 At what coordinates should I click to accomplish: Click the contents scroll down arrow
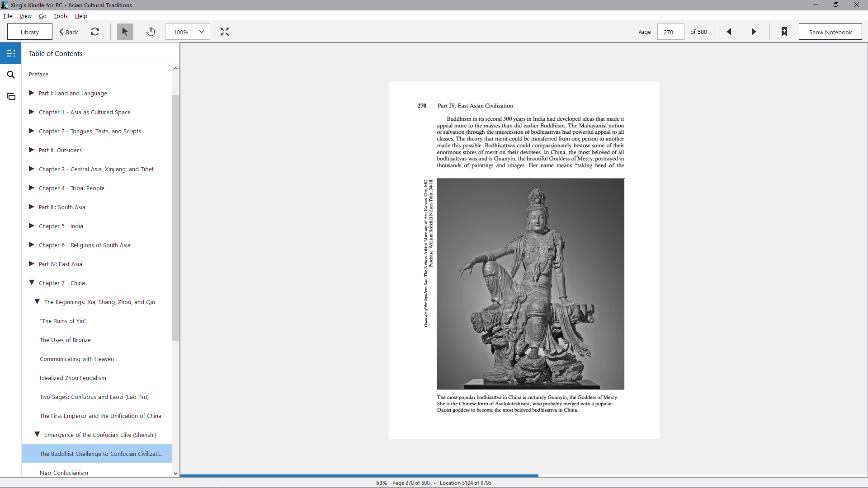tap(175, 474)
